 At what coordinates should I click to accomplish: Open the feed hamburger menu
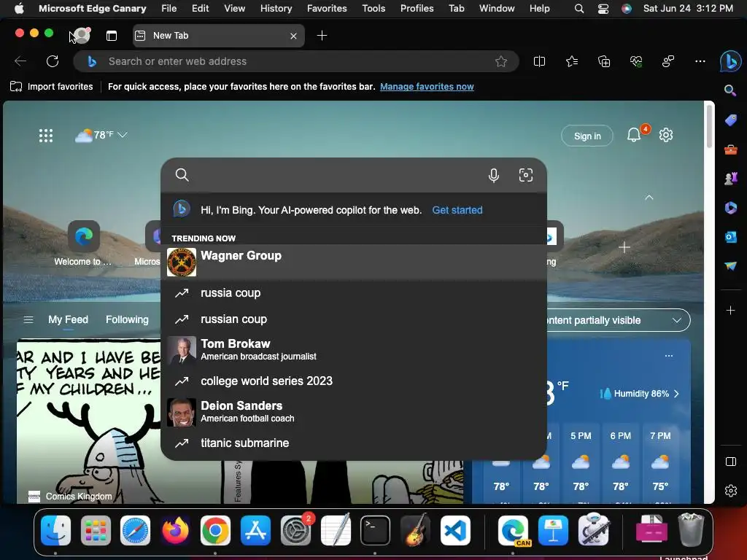point(28,319)
